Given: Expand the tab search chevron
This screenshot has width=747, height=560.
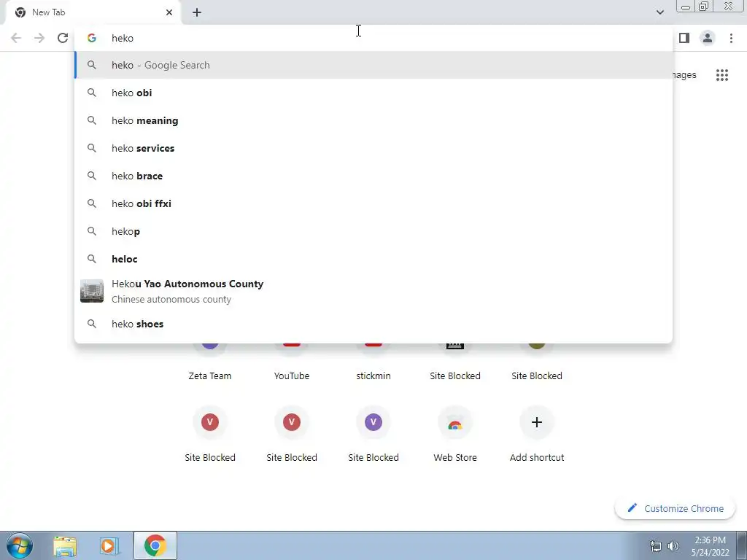Looking at the screenshot, I should pyautogui.click(x=659, y=12).
